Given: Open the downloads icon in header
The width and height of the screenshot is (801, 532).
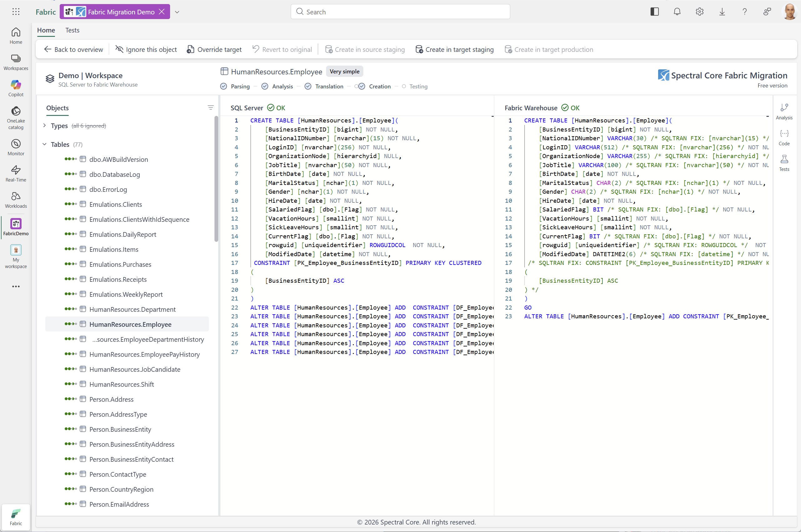Looking at the screenshot, I should 722,12.
